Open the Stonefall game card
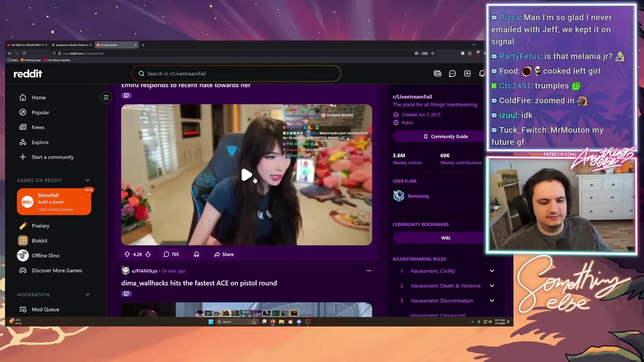 54,202
